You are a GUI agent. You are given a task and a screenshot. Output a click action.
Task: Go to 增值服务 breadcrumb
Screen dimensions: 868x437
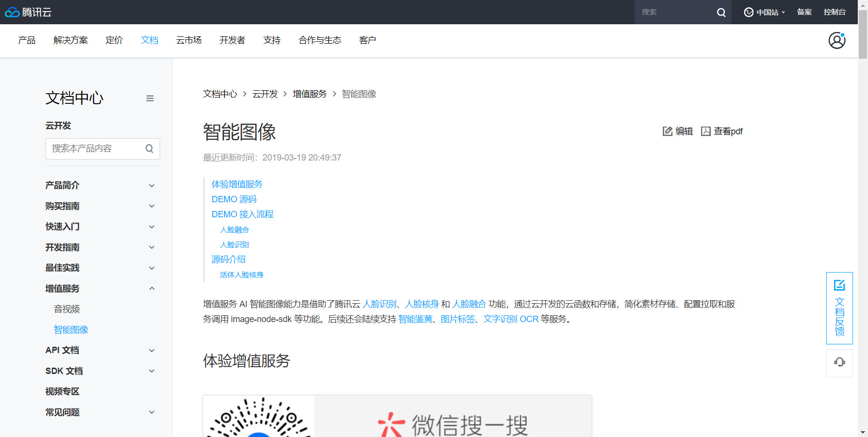tap(310, 94)
